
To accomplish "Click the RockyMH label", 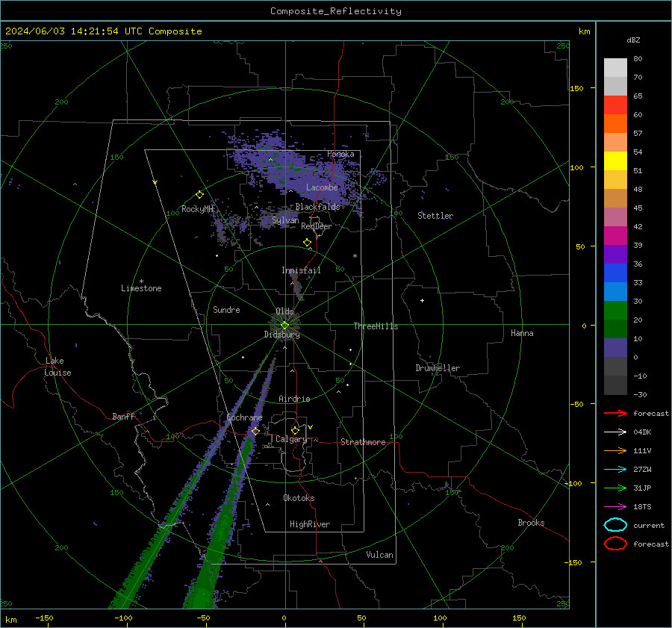I will (197, 209).
